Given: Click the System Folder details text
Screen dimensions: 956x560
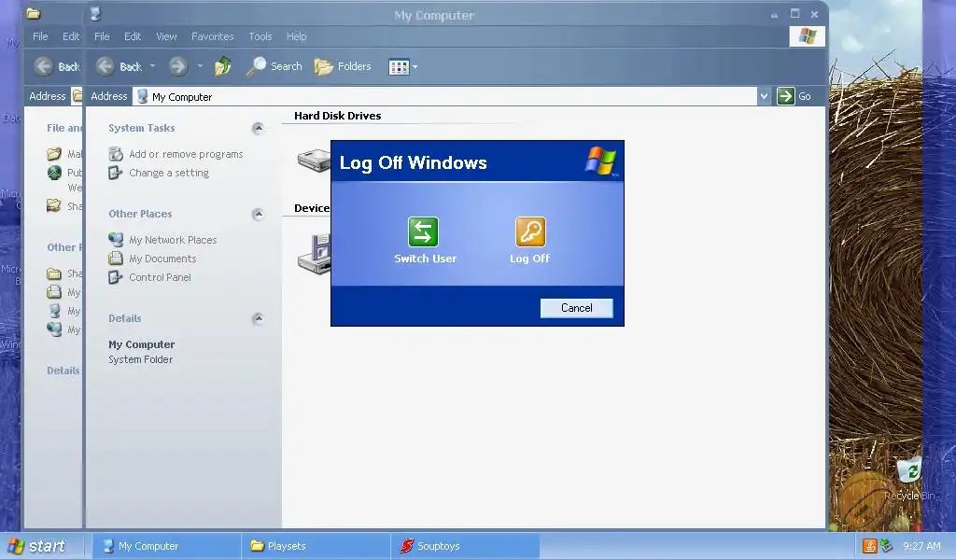Looking at the screenshot, I should (x=141, y=359).
